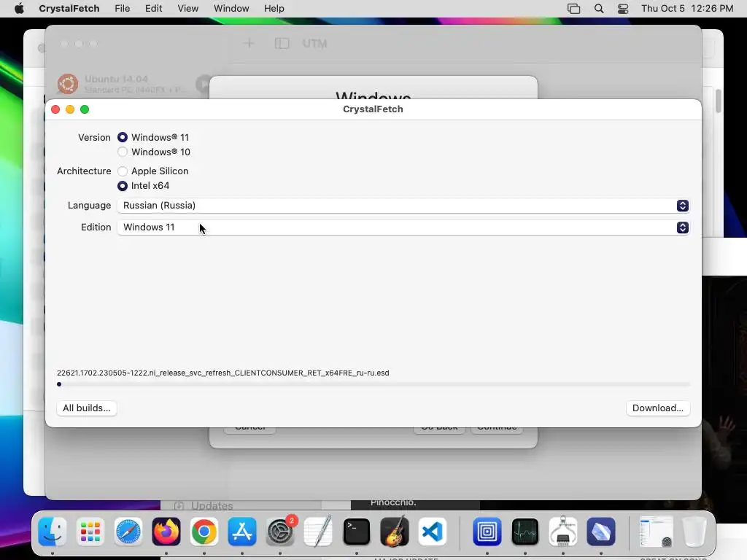The width and height of the screenshot is (747, 560).
Task: Click the Download... button
Action: coord(658,408)
